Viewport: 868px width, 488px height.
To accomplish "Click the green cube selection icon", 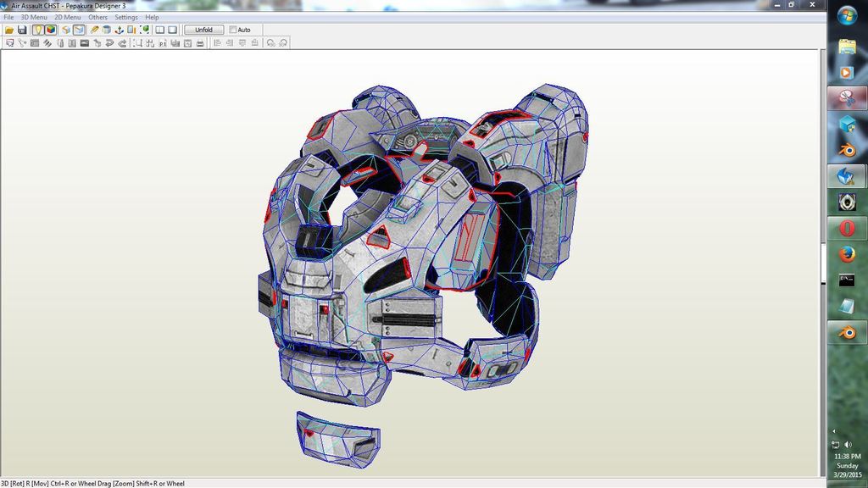I will [x=144, y=30].
